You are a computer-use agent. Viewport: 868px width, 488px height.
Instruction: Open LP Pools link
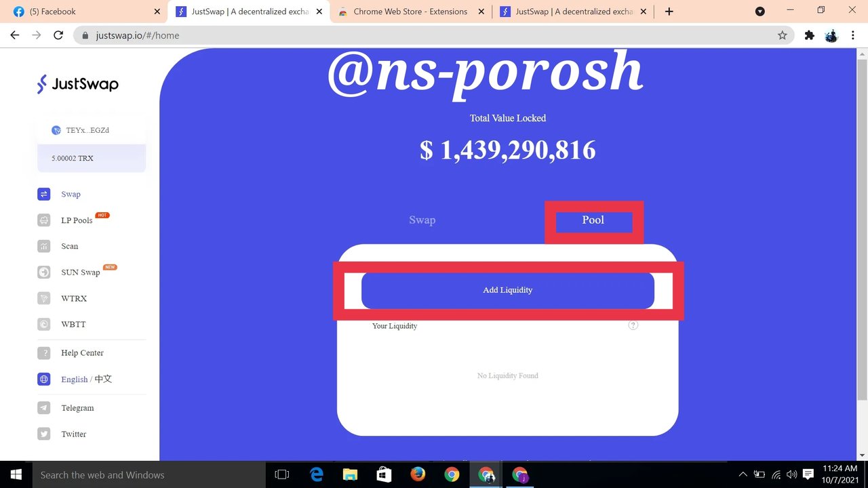pyautogui.click(x=77, y=220)
